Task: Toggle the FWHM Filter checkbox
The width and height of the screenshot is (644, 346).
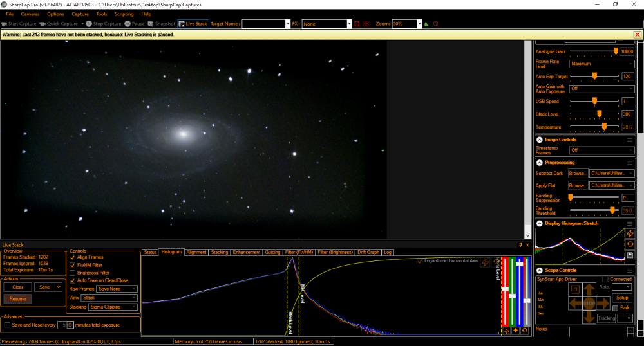Action: pos(73,265)
